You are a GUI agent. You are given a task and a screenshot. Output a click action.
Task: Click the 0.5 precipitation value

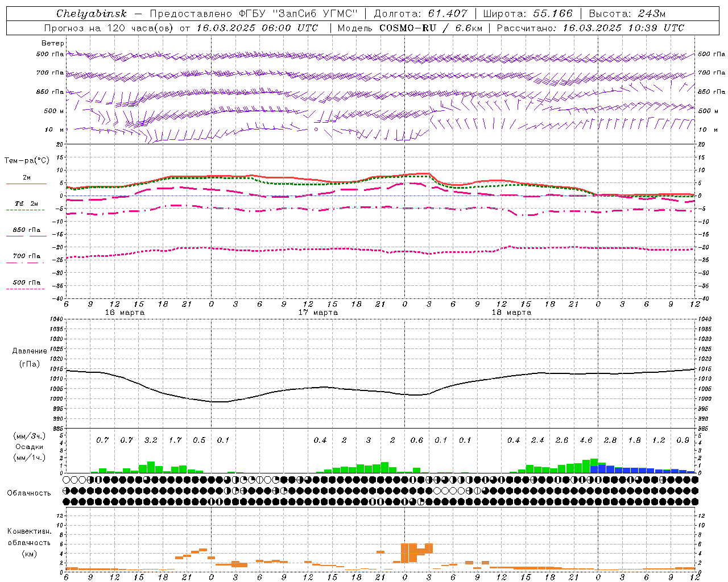[x=199, y=440]
